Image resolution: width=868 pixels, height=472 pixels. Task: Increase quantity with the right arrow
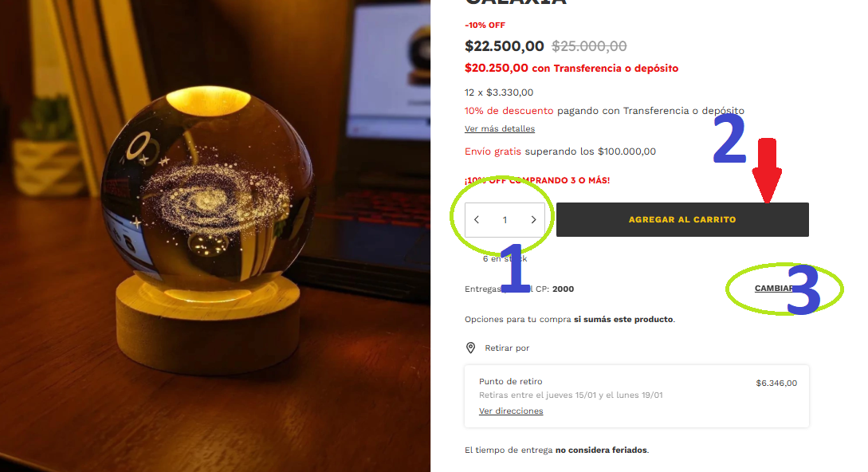[x=534, y=220]
